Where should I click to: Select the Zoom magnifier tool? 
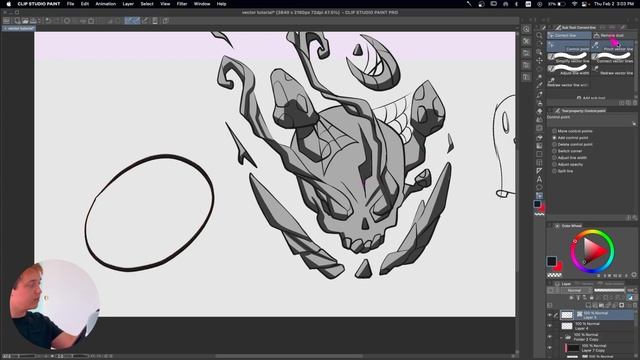[539, 36]
